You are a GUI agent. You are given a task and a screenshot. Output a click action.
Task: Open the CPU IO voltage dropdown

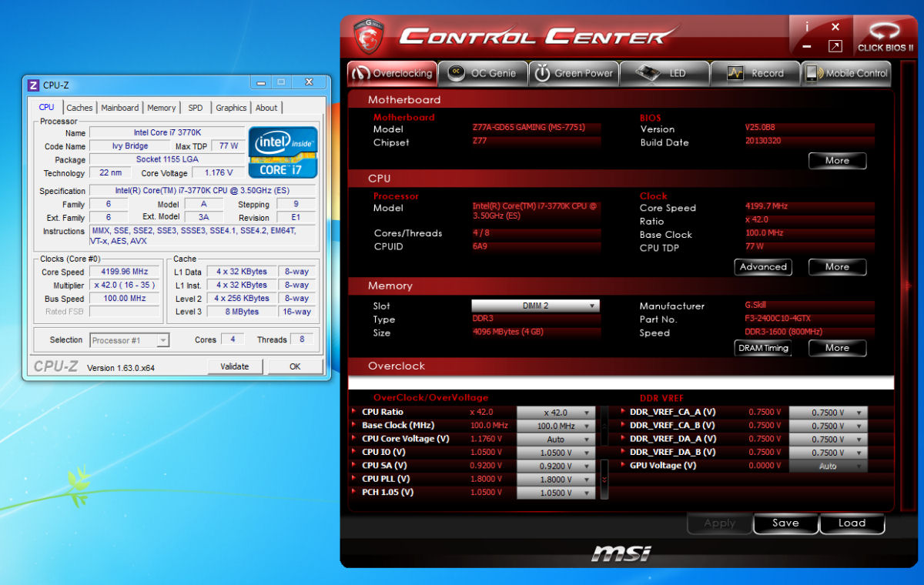coord(556,453)
